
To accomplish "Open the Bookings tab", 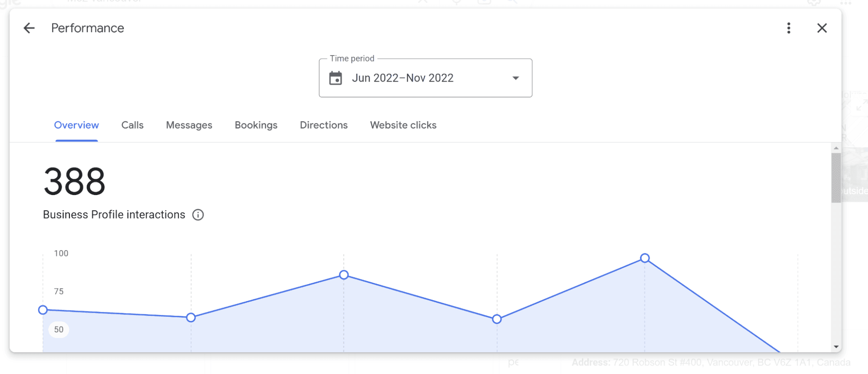I will point(256,125).
